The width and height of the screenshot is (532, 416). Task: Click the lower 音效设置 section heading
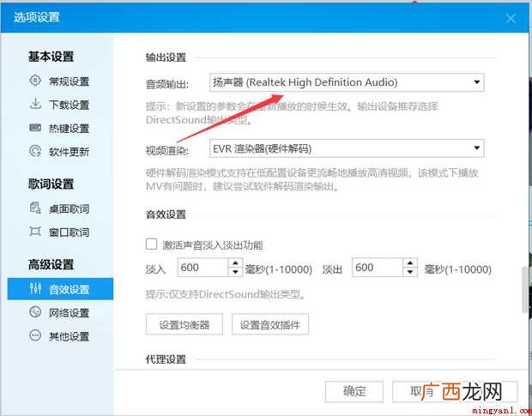pyautogui.click(x=166, y=214)
